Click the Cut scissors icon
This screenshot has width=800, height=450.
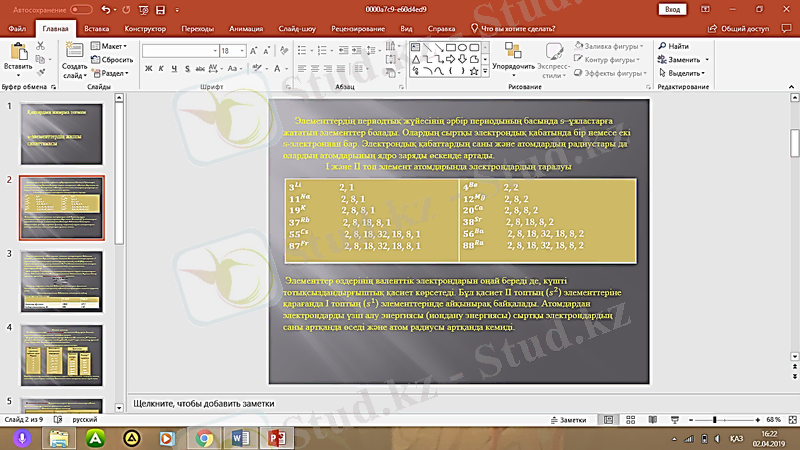click(41, 46)
